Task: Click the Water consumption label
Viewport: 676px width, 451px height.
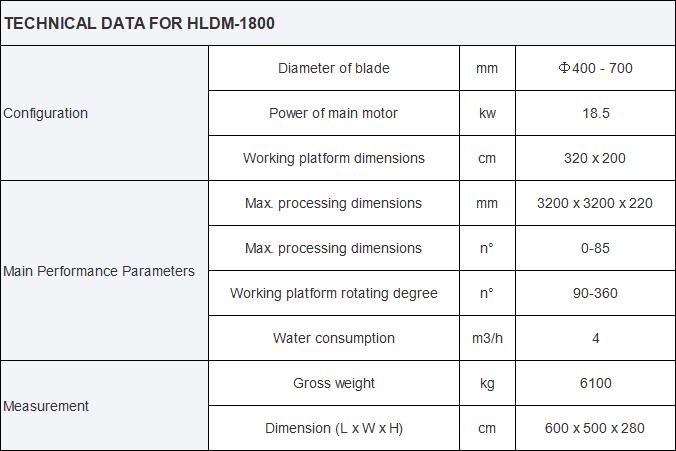Action: (x=334, y=338)
